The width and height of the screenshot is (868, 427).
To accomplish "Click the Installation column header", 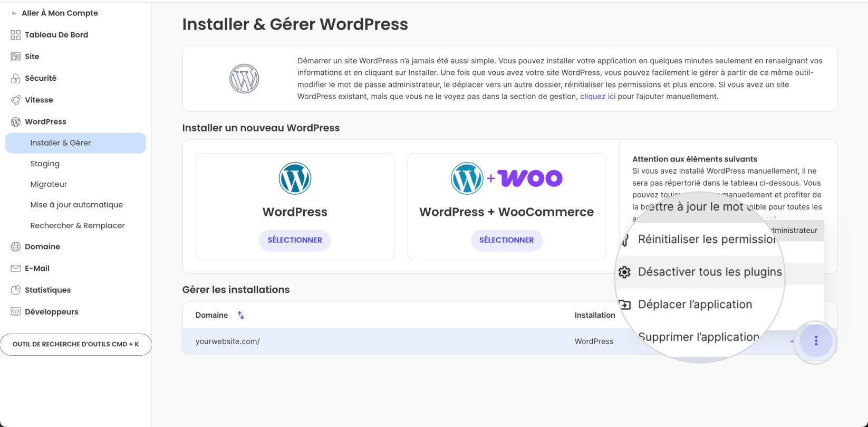I will tap(595, 315).
